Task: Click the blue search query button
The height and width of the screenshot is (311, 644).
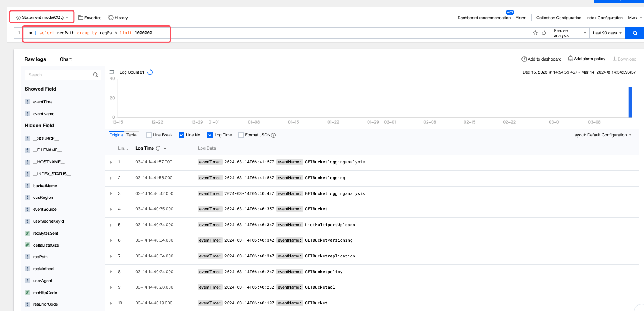Action: pos(634,33)
